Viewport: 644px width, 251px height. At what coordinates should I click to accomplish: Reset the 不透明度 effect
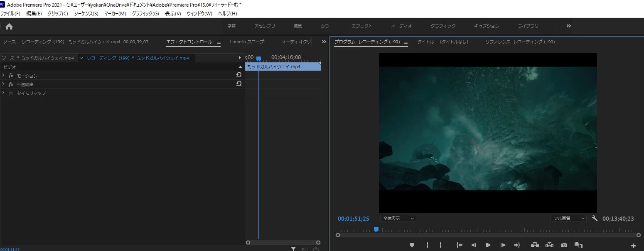[238, 84]
